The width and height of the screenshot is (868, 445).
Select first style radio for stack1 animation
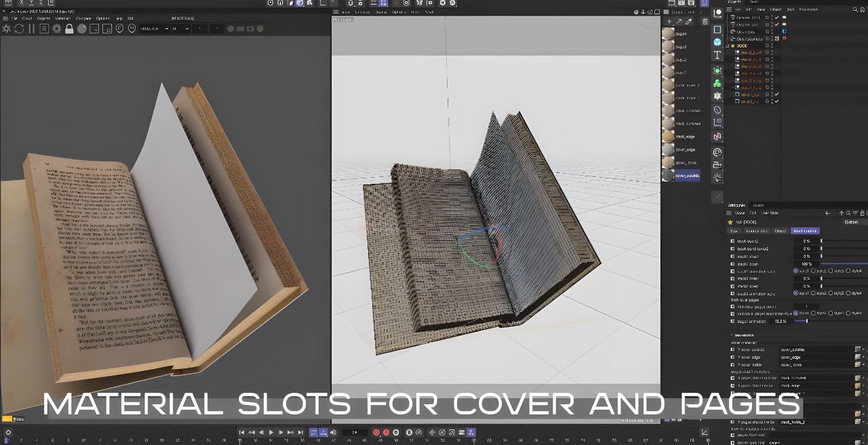(x=796, y=271)
